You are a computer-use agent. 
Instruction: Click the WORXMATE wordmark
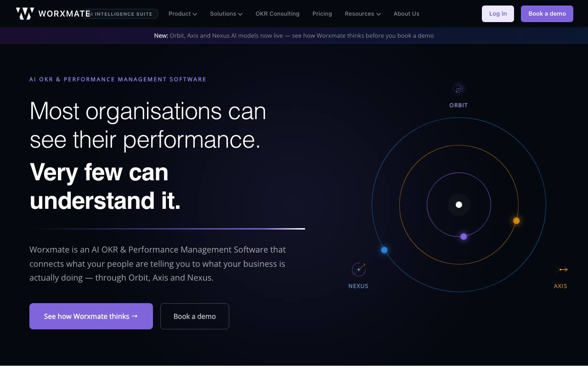coord(64,14)
